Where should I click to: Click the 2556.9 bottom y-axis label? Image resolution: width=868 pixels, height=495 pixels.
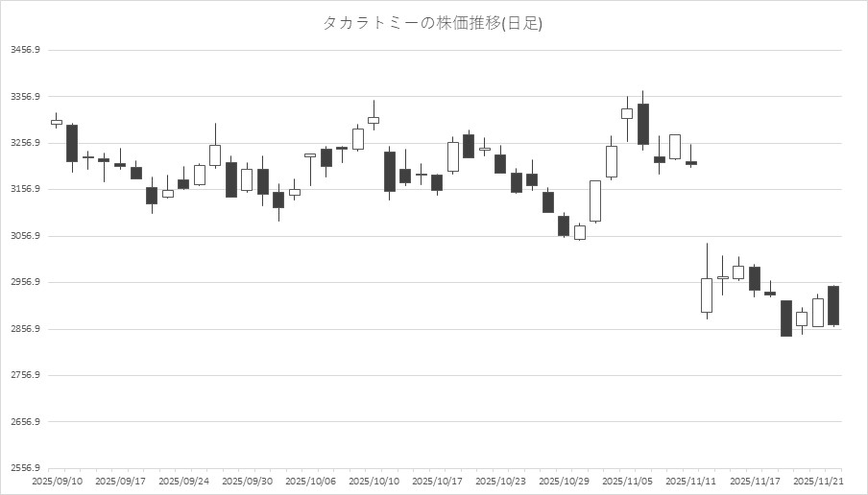25,469
